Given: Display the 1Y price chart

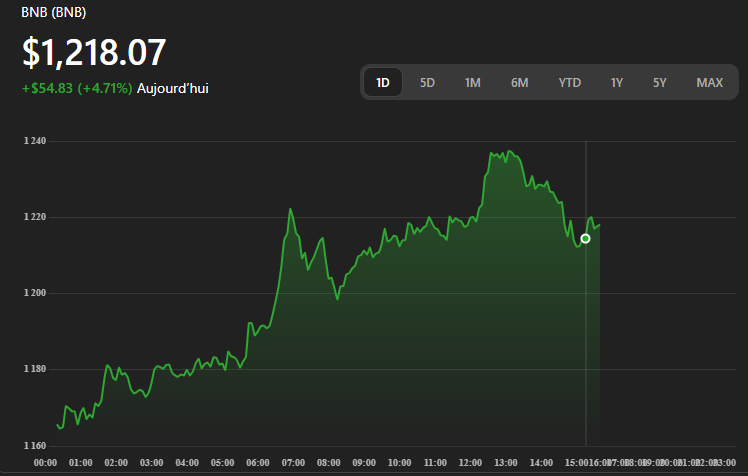Looking at the screenshot, I should (x=617, y=82).
